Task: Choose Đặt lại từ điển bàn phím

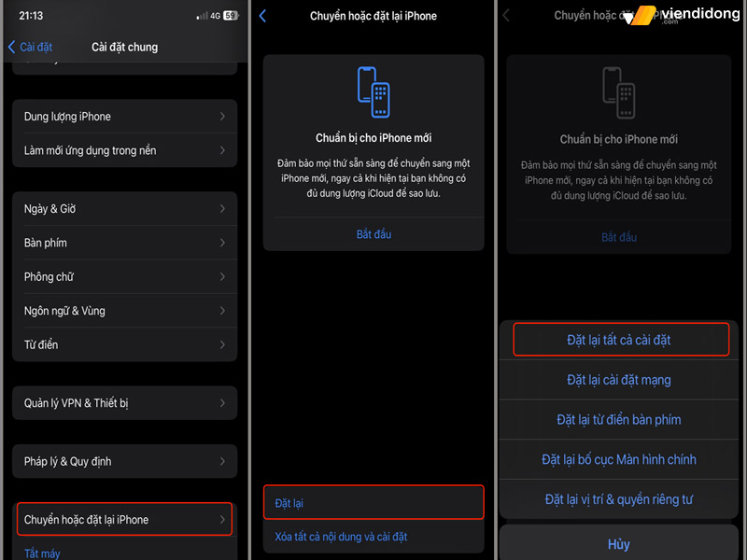Action: (x=618, y=419)
